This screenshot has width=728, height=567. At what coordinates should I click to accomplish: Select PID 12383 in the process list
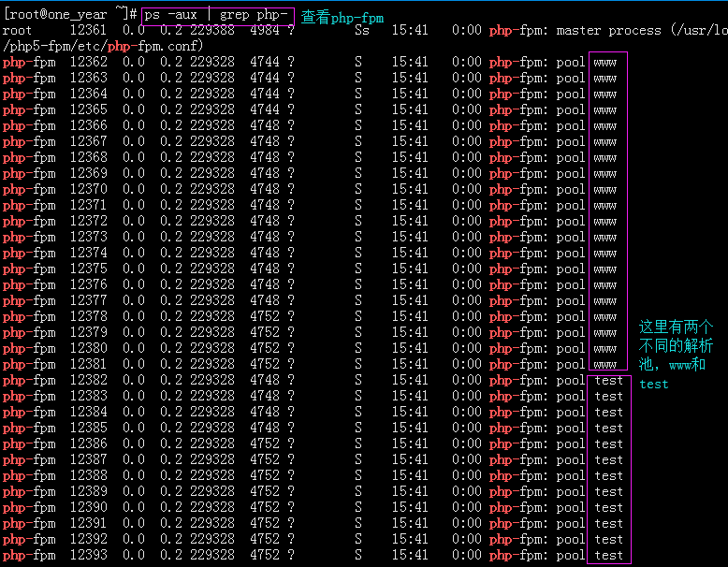pos(88,396)
